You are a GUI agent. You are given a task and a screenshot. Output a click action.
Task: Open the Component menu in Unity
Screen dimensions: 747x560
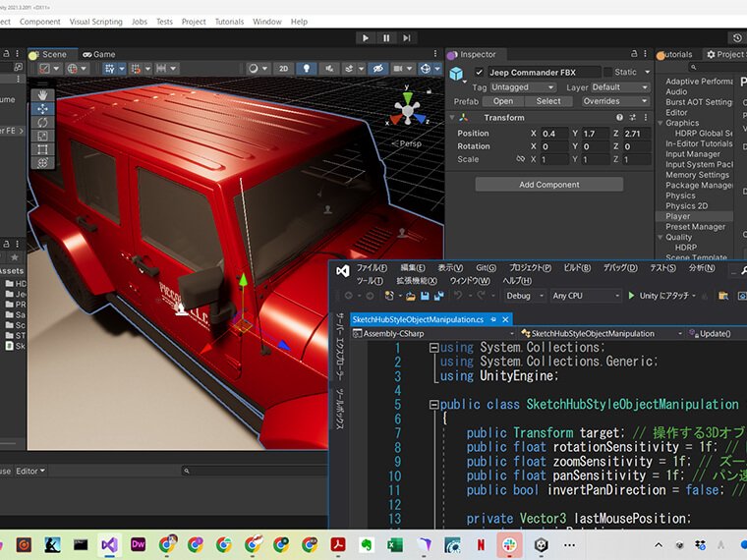click(40, 22)
